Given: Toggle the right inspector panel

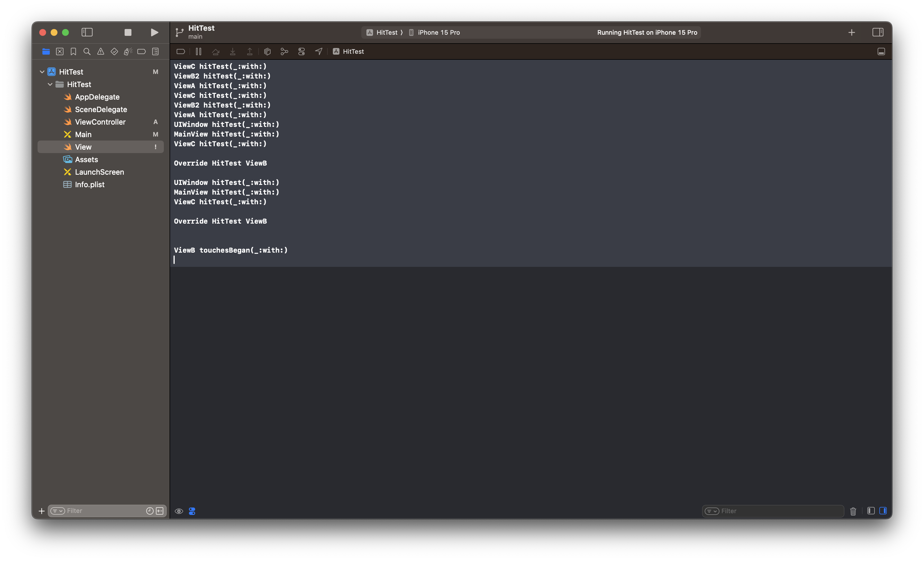Looking at the screenshot, I should (878, 33).
